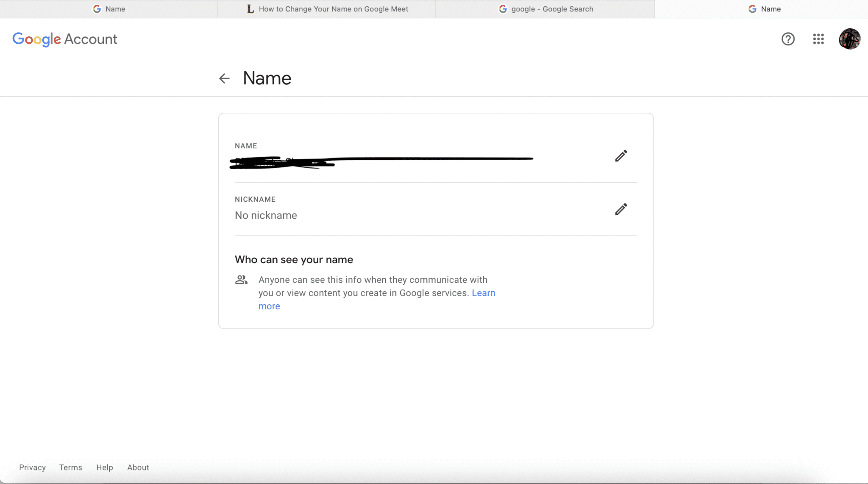This screenshot has height=484, width=868.
Task: Click the Who can see your name heading
Action: [x=294, y=259]
